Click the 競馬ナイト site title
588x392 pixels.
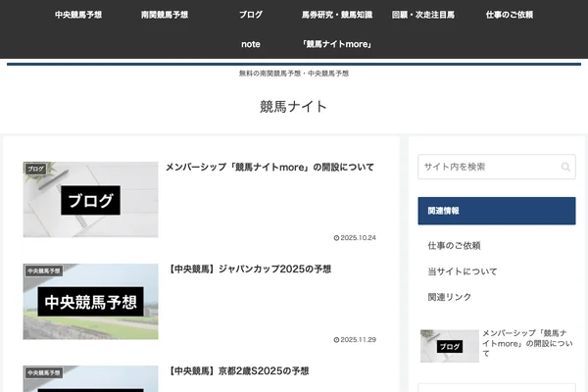tap(294, 107)
